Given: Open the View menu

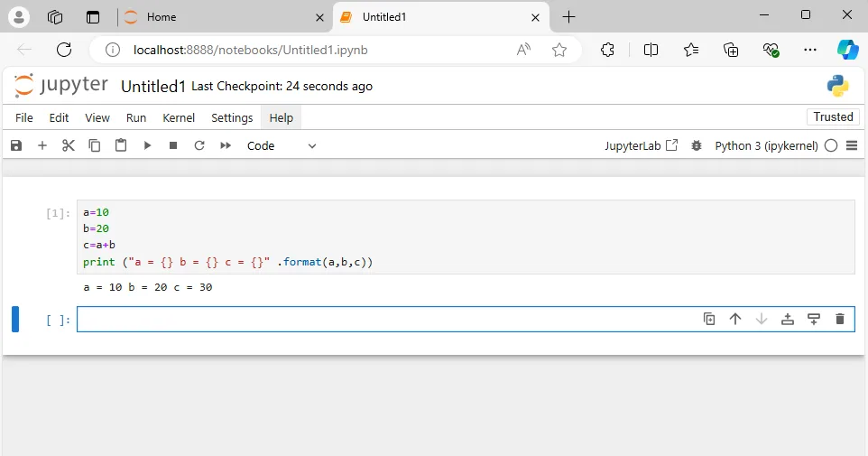Looking at the screenshot, I should tap(97, 118).
